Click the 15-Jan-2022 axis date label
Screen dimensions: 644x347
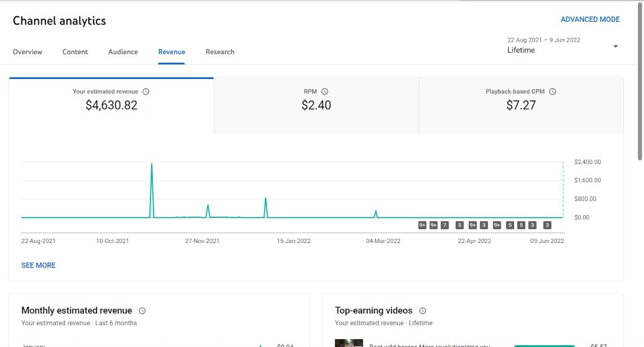pos(294,241)
